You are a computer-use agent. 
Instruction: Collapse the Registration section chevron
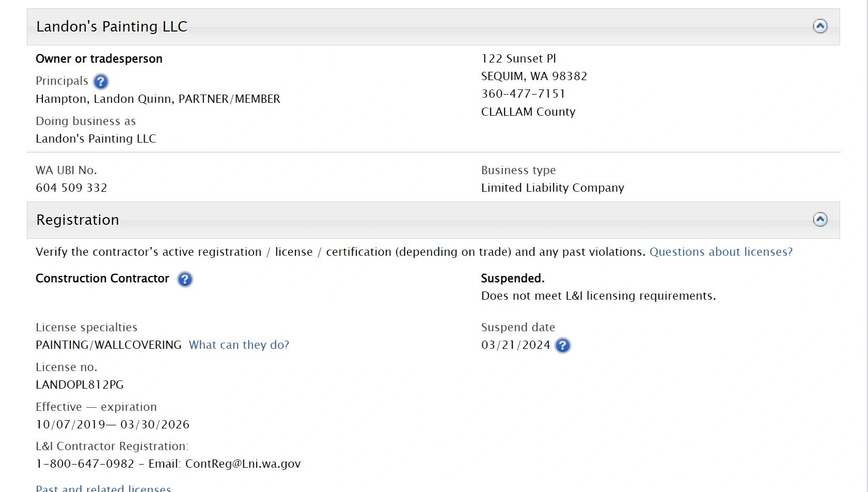click(820, 220)
